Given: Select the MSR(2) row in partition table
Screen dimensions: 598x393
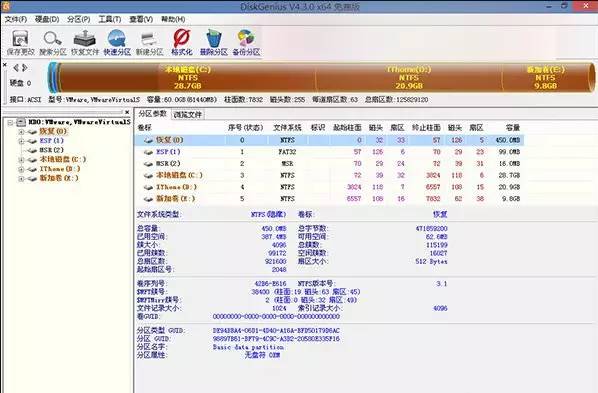Looking at the screenshot, I should pyautogui.click(x=329, y=164).
